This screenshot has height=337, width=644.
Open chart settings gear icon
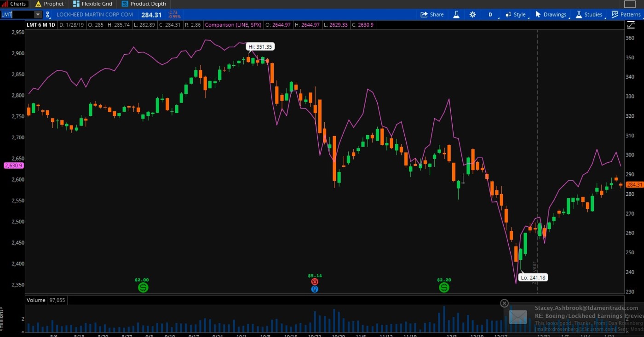473,15
